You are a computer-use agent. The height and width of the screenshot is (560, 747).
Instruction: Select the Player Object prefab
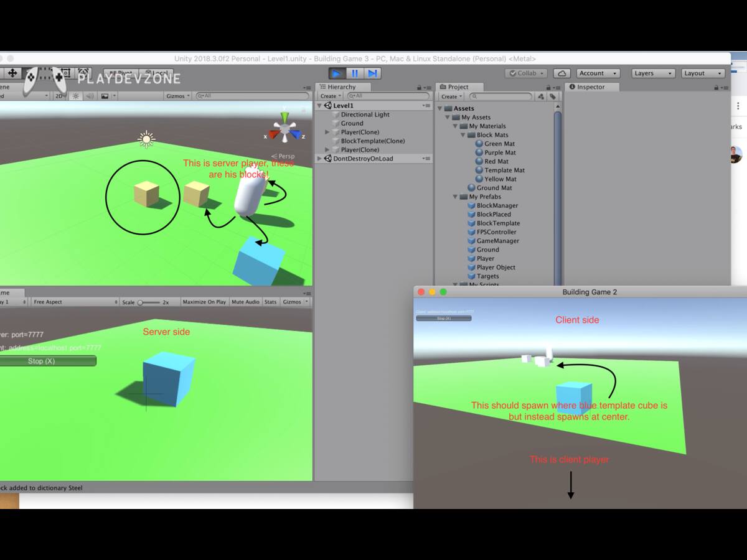click(496, 268)
